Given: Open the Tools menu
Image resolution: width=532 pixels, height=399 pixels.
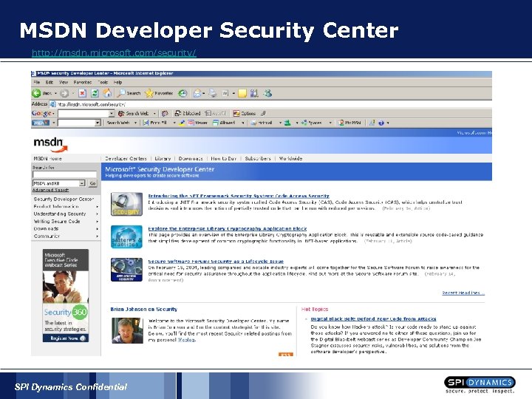Looking at the screenshot, I should click(x=103, y=83).
